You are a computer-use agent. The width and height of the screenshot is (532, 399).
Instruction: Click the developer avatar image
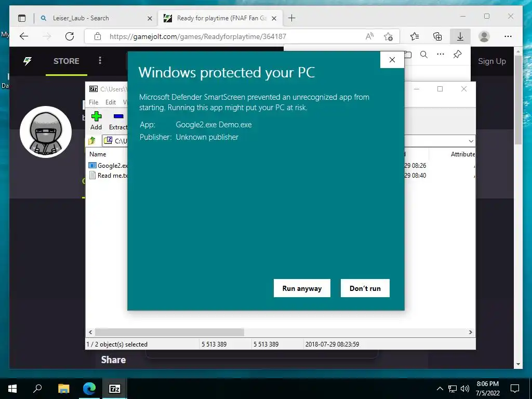[46, 132]
